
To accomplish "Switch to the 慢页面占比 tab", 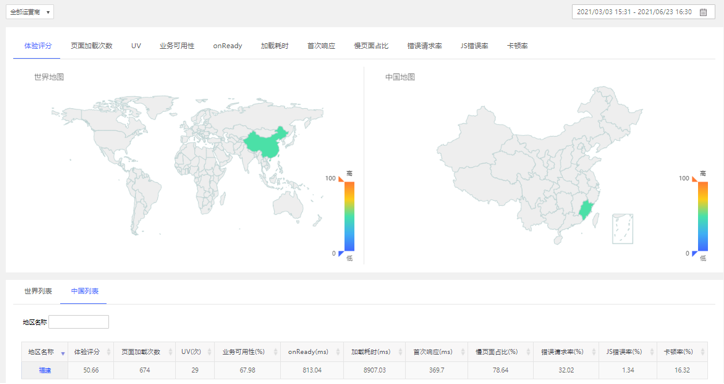I will [x=371, y=46].
